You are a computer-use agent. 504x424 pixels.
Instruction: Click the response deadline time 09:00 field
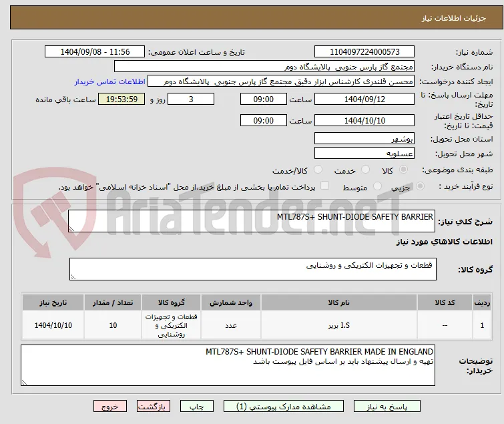[263, 99]
